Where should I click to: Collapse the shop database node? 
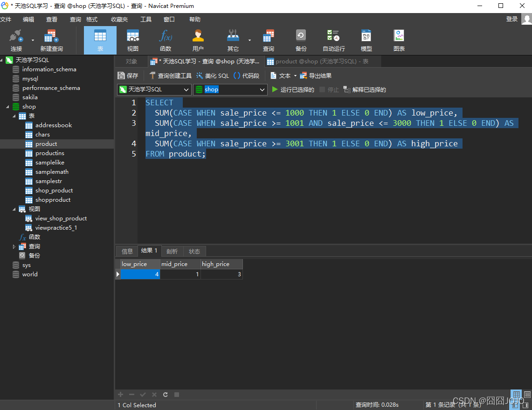point(7,107)
